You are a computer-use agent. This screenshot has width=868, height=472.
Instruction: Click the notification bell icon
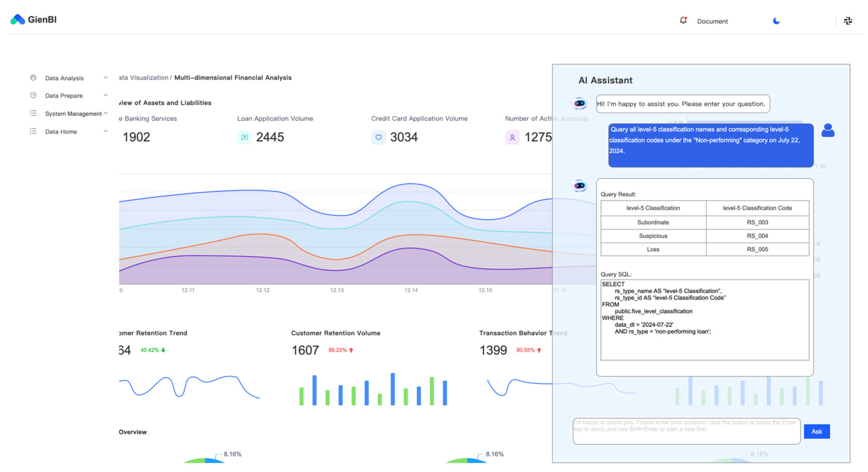[683, 21]
